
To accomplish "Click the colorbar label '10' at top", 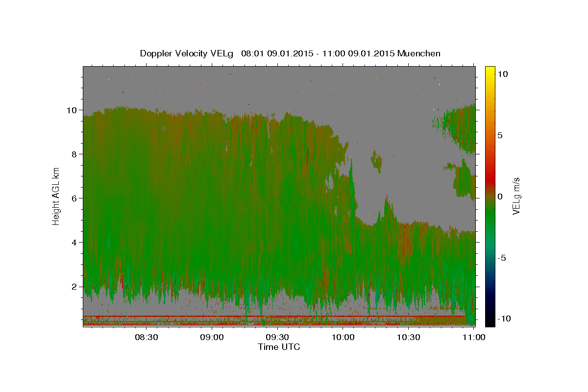I will [x=503, y=74].
